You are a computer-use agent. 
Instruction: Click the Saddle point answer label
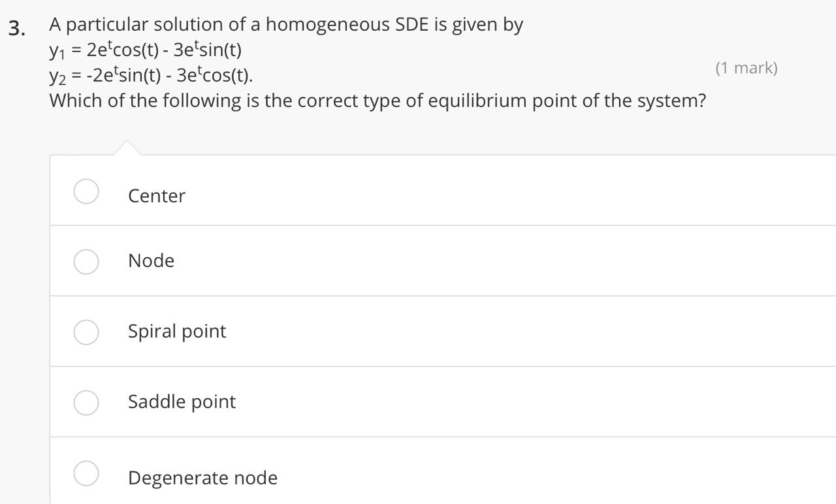pyautogui.click(x=182, y=402)
